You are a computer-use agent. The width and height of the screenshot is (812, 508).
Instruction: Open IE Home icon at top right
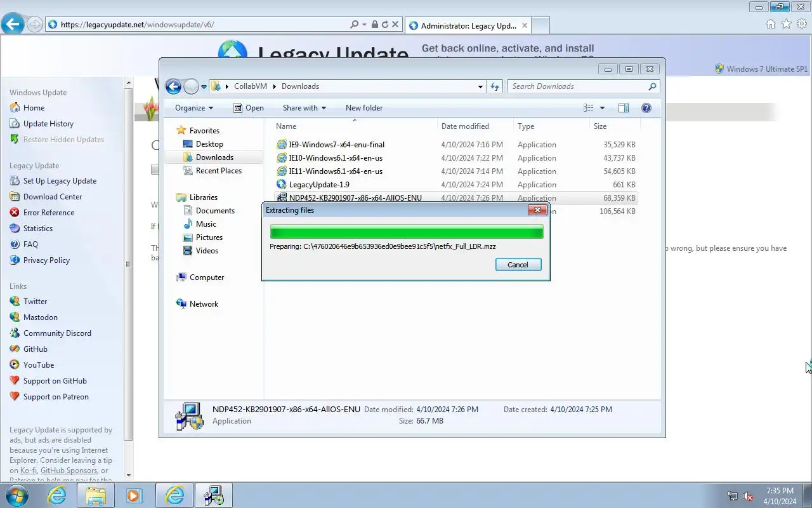pos(771,24)
